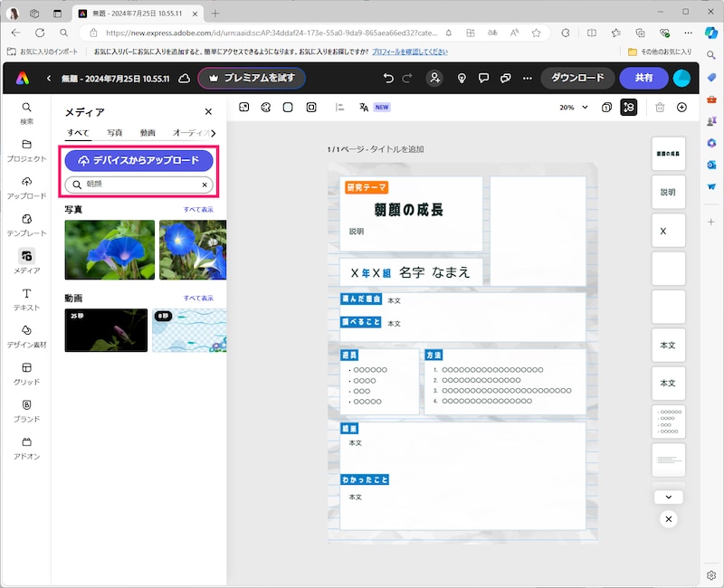The width and height of the screenshot is (724, 588).
Task: Open the 検索 panel in the sidebar
Action: (27, 116)
